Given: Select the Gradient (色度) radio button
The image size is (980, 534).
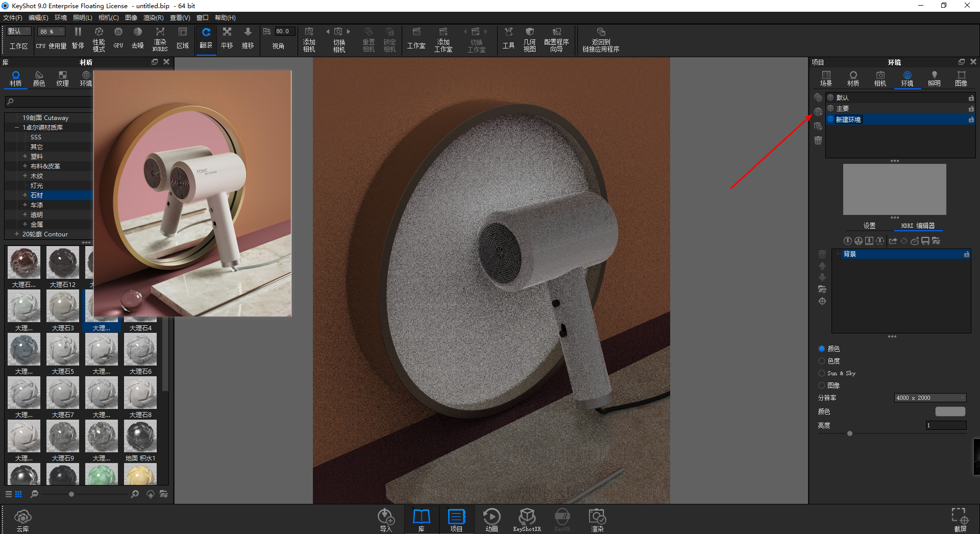Looking at the screenshot, I should tap(822, 361).
